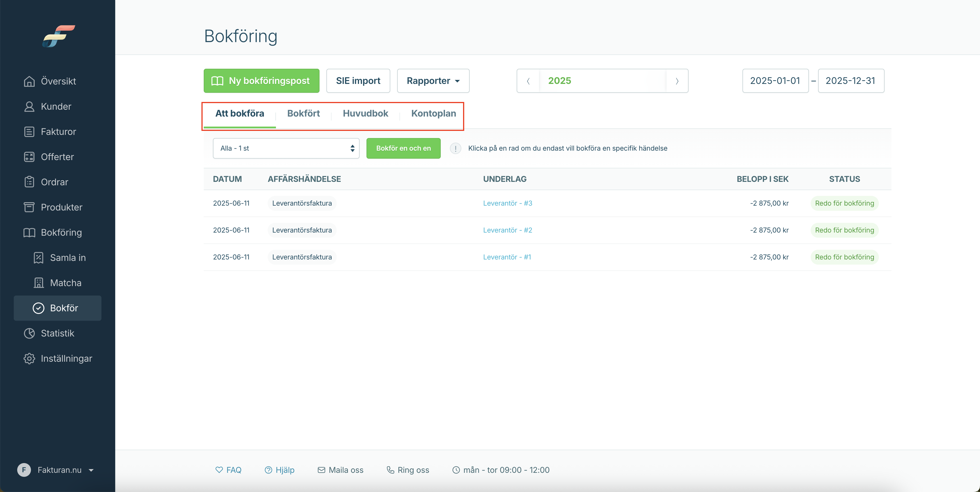Open the 'Alla - 1 st' filter dropdown
The width and height of the screenshot is (980, 492).
286,148
